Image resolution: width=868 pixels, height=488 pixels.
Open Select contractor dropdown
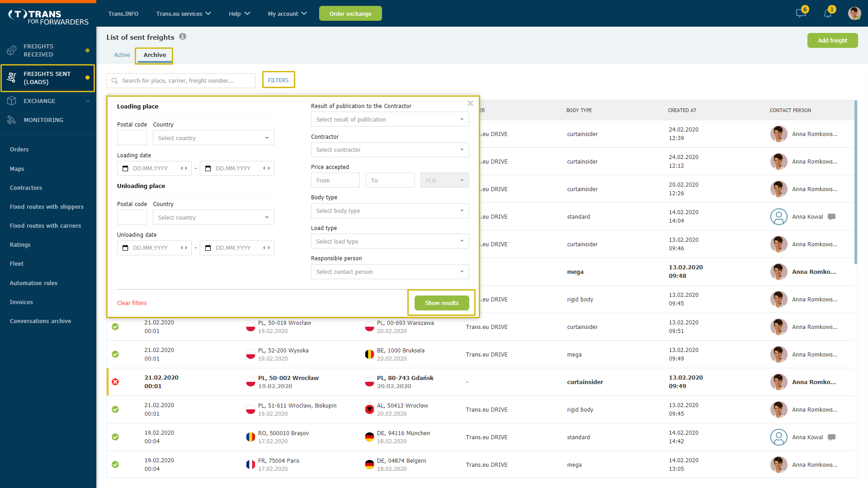(x=390, y=150)
